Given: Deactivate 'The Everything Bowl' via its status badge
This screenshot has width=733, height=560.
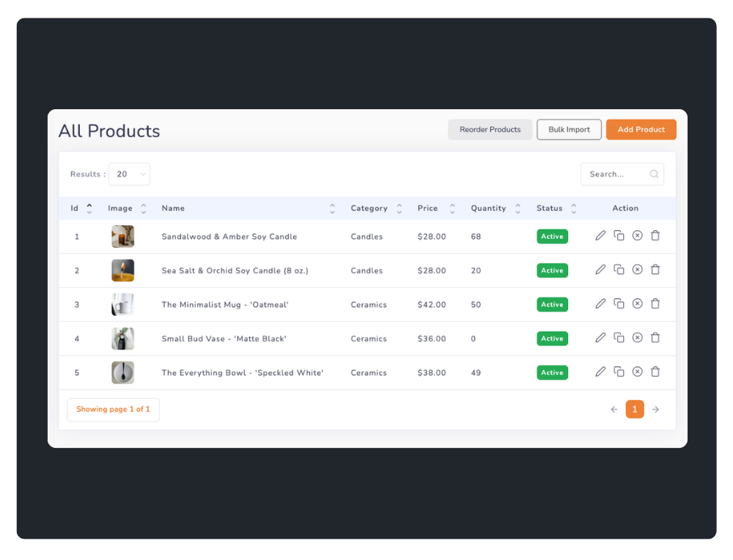Looking at the screenshot, I should tap(552, 372).
